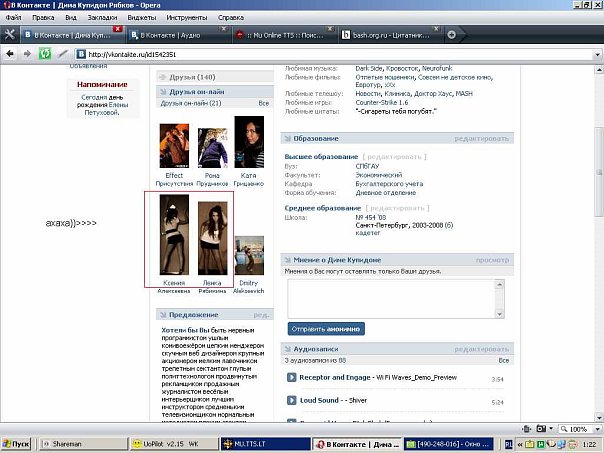Go forward with the browser forward arrow
604x453 pixels.
27,54
